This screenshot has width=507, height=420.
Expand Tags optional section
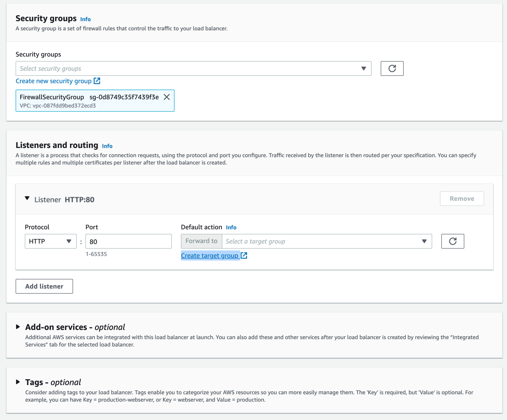(x=18, y=382)
